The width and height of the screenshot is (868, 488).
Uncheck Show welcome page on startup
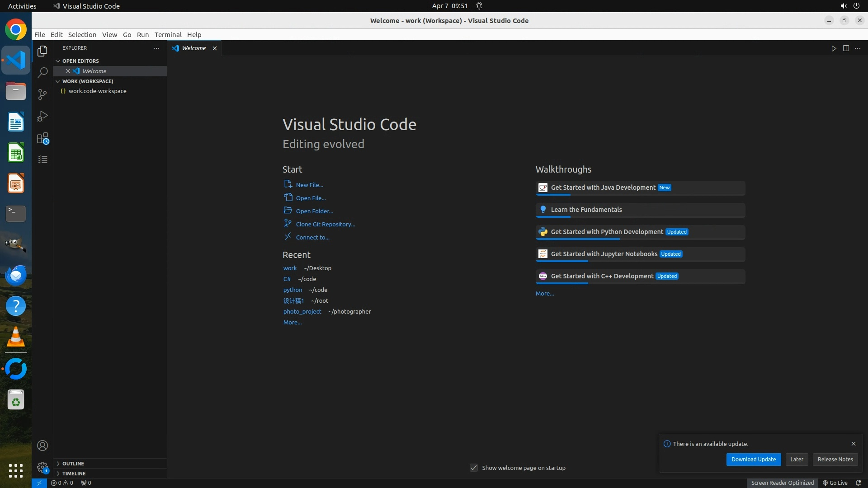click(474, 468)
